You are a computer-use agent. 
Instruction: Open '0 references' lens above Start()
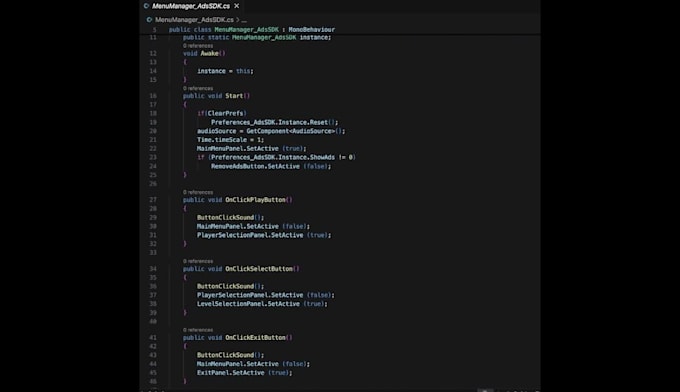198,88
